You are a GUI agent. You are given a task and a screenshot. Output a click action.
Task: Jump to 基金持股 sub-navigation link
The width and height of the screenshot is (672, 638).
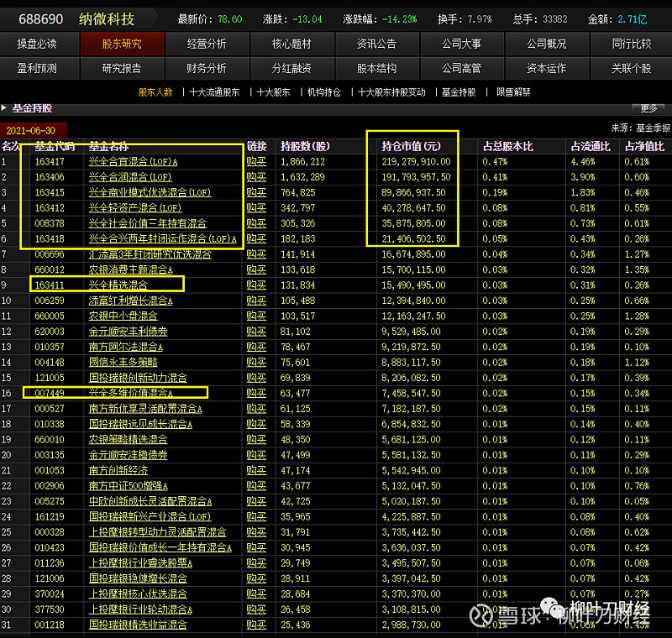459,92
